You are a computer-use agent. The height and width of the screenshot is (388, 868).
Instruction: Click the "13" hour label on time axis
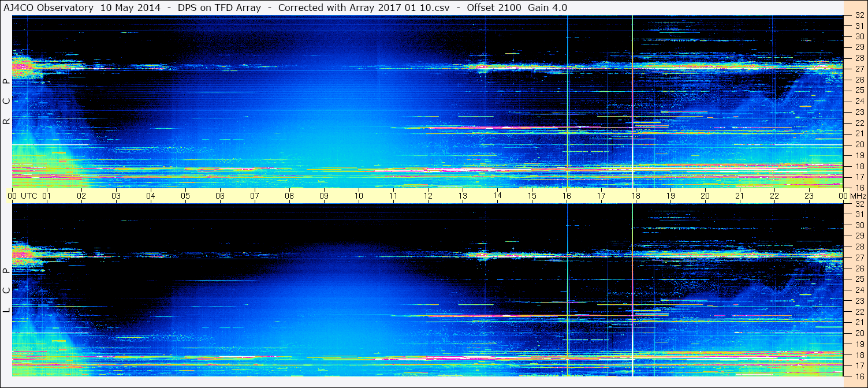[463, 196]
